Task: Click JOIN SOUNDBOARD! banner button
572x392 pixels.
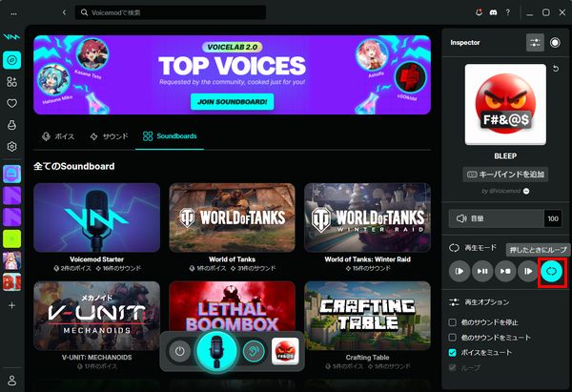Action: (x=232, y=102)
